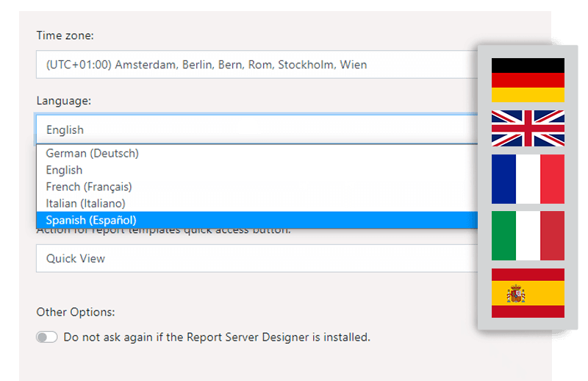Collapse the Language combo box showing English

[x=257, y=129]
